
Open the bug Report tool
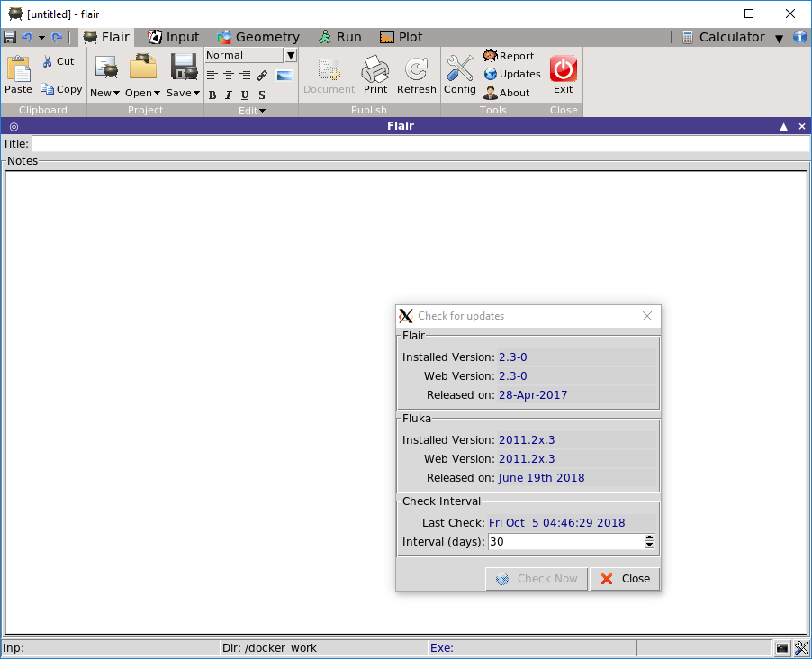(509, 56)
